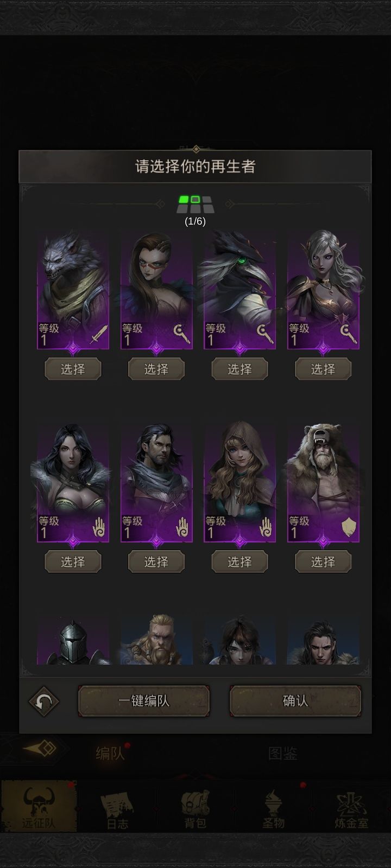Select the hooded blonde girl hero
The width and height of the screenshot is (391, 868).
[x=239, y=561]
